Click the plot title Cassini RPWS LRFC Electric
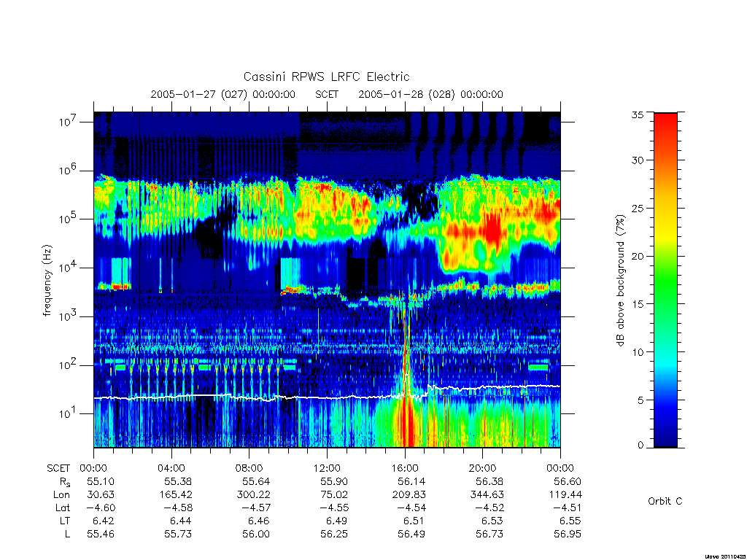This screenshot has width=747, height=560. pyautogui.click(x=326, y=77)
